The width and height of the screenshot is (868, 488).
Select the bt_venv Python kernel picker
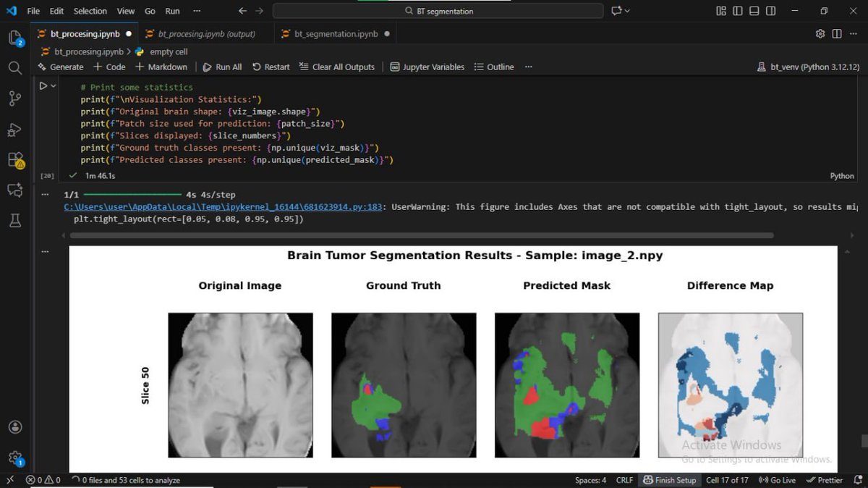(808, 67)
